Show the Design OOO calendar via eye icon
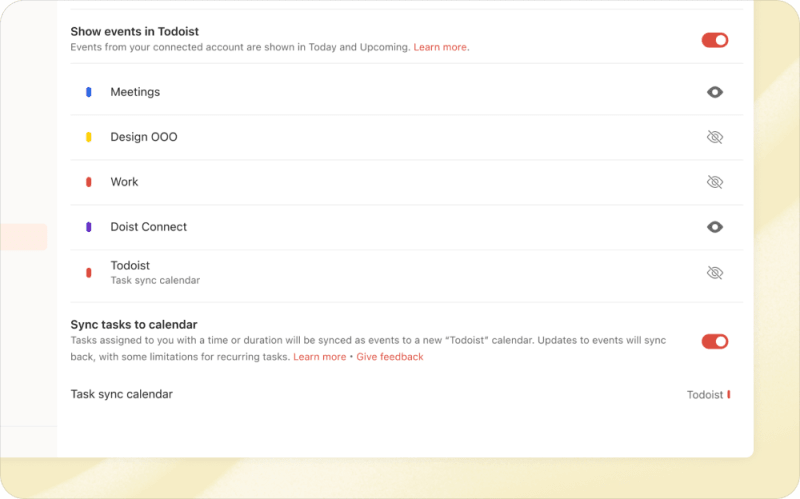This screenshot has width=800, height=499. pos(714,137)
